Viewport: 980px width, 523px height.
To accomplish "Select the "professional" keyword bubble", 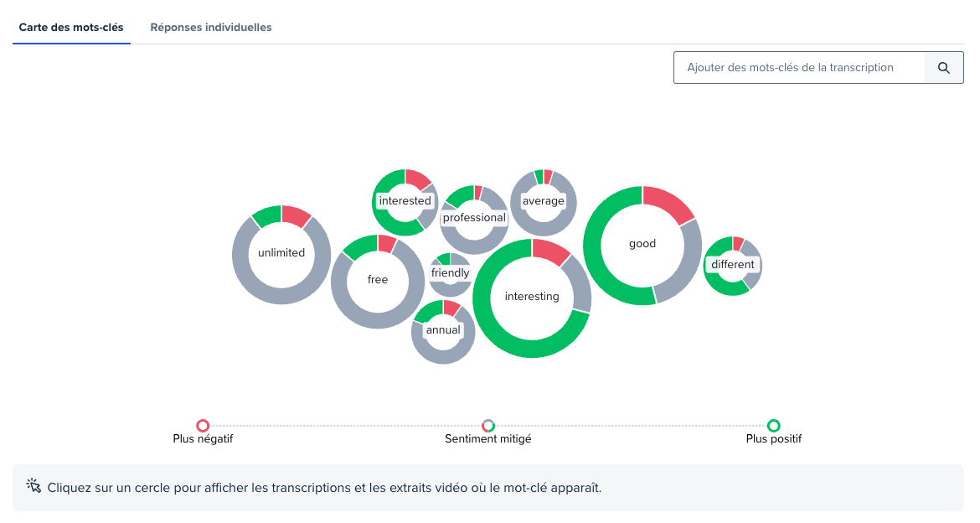I will 474,218.
